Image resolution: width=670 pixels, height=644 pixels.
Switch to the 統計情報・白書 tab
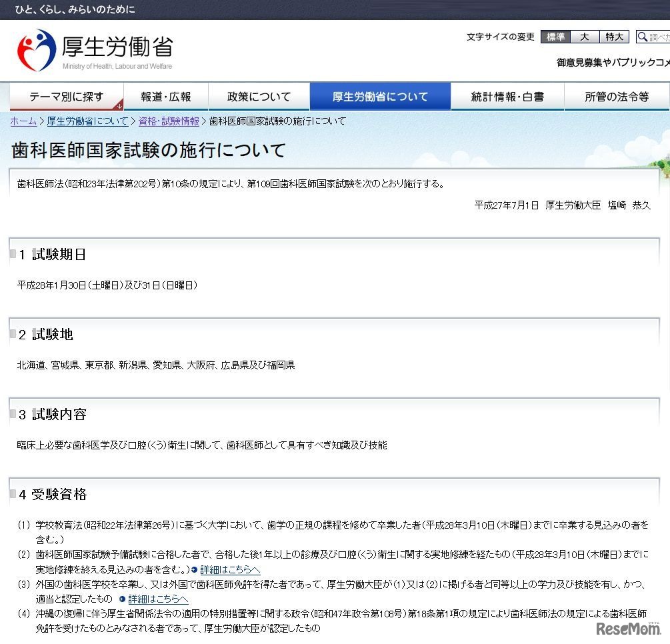(507, 95)
